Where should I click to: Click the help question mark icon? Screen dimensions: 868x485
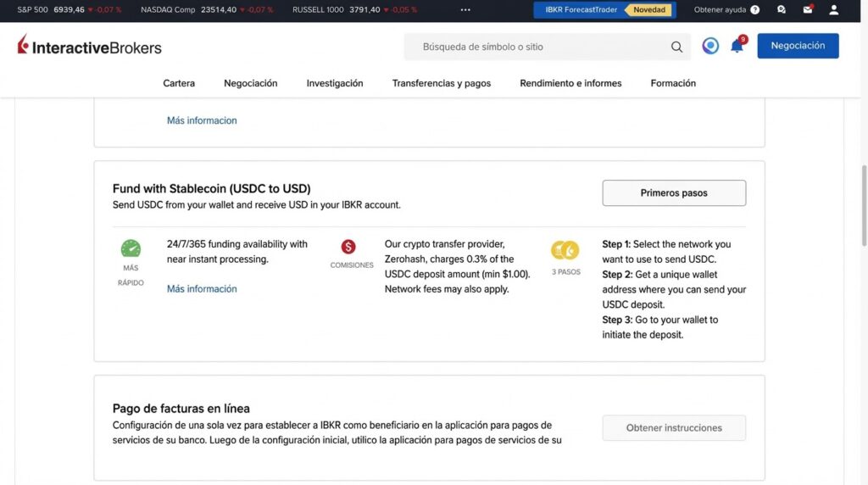(x=755, y=10)
